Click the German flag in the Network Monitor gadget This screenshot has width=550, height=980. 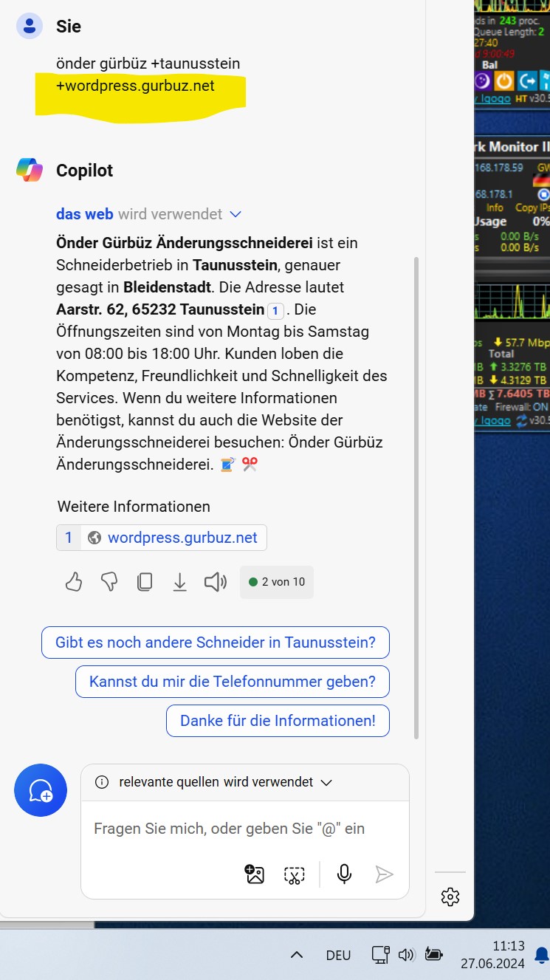pyautogui.click(x=543, y=180)
